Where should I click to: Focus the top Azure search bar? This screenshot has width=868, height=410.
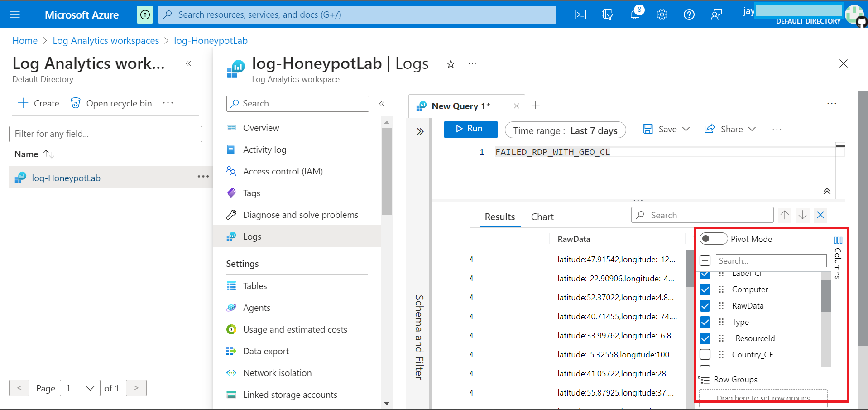click(x=357, y=14)
